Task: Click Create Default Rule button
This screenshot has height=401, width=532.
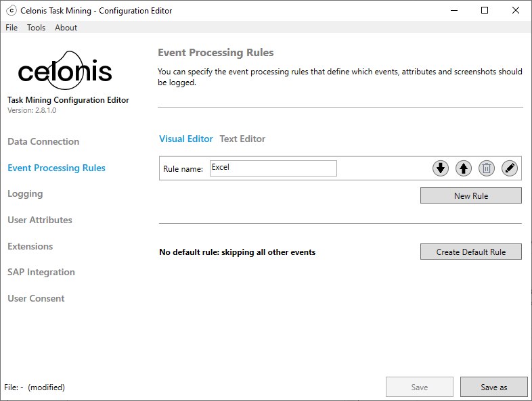Action: click(x=470, y=252)
